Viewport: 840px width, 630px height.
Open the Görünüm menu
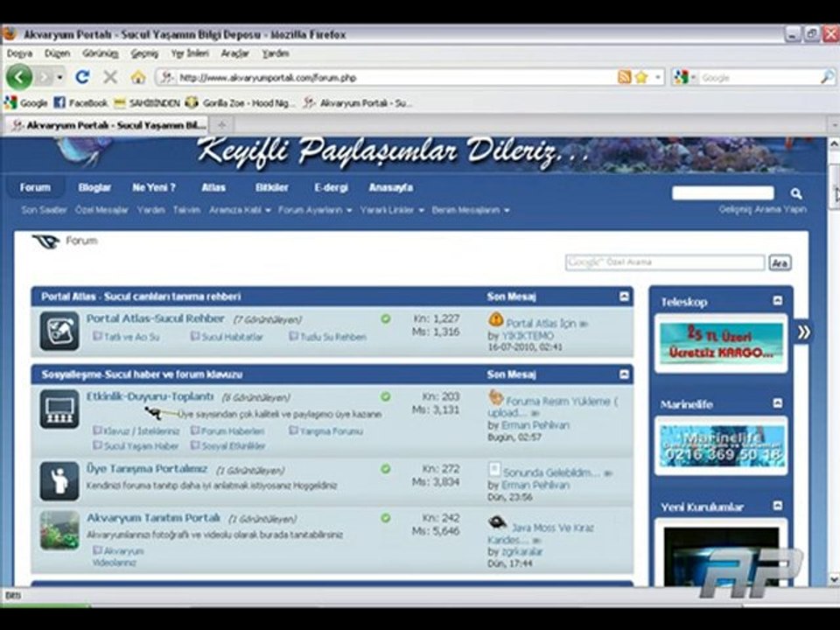point(100,53)
